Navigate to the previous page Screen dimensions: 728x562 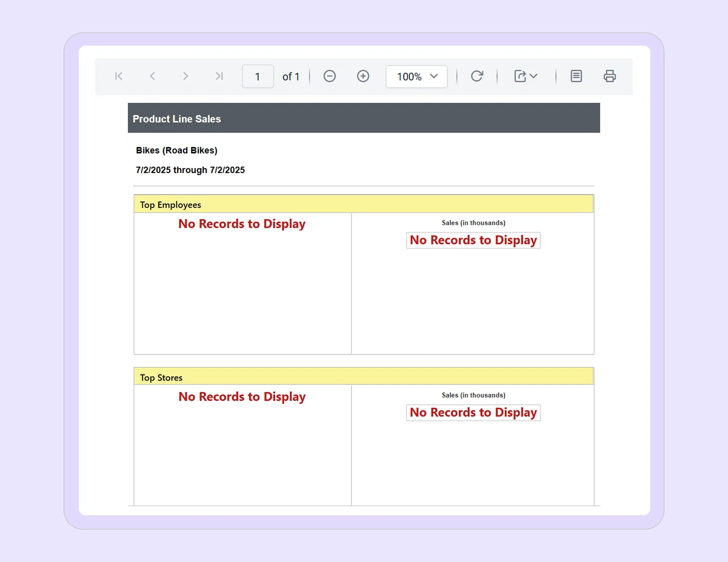[152, 76]
